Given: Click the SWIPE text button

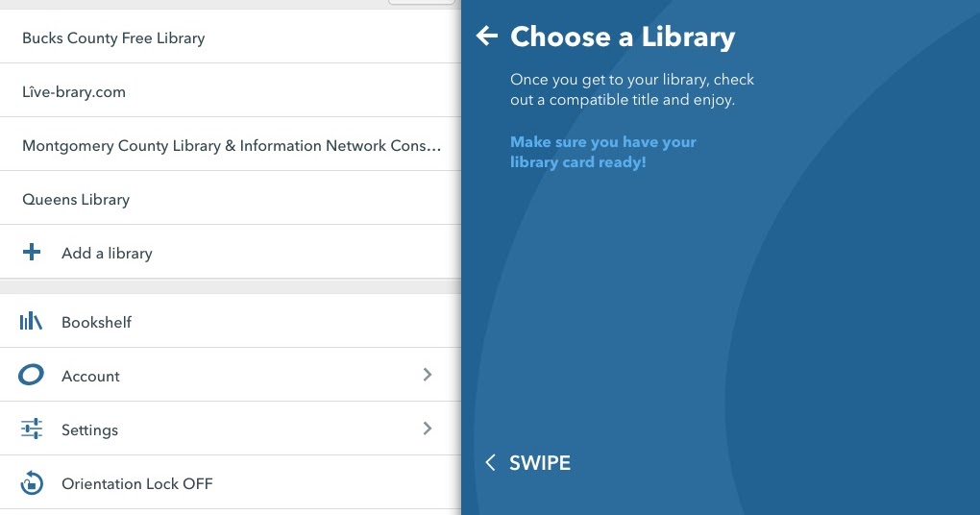Looking at the screenshot, I should (540, 463).
